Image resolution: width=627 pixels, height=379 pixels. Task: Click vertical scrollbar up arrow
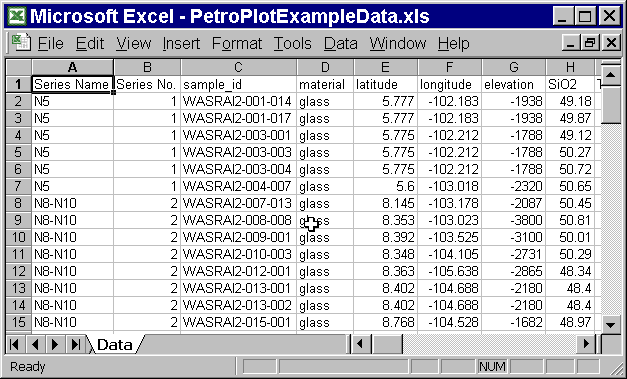(x=610, y=74)
